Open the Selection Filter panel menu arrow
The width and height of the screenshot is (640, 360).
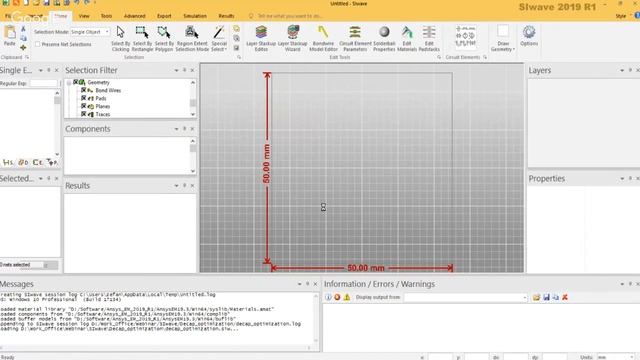176,70
